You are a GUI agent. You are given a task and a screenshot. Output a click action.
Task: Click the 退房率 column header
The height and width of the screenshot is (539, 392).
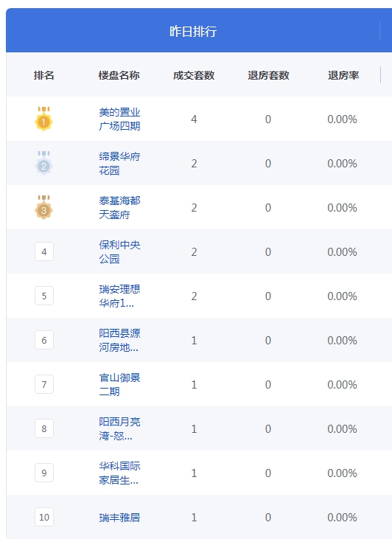coord(343,75)
